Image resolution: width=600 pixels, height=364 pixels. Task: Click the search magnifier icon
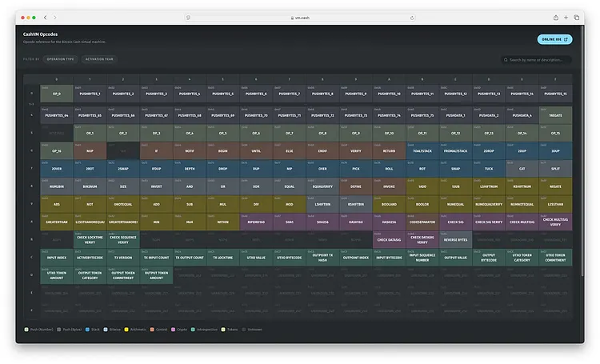[x=506, y=60]
